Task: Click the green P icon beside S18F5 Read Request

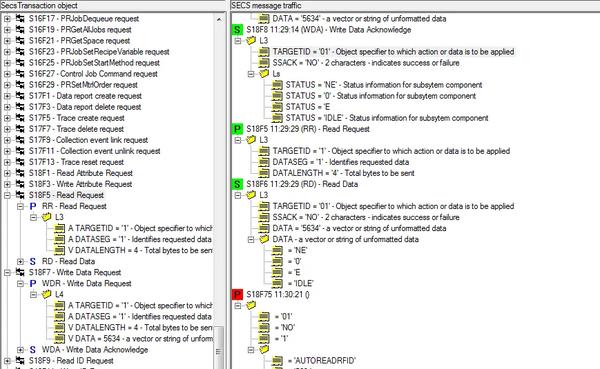Action: [x=237, y=129]
